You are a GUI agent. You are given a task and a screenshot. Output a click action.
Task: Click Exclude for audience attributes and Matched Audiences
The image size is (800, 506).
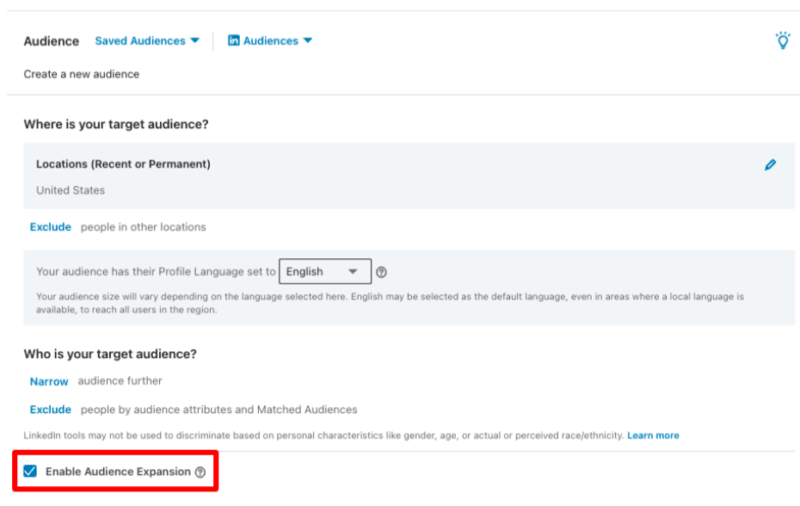pos(50,409)
